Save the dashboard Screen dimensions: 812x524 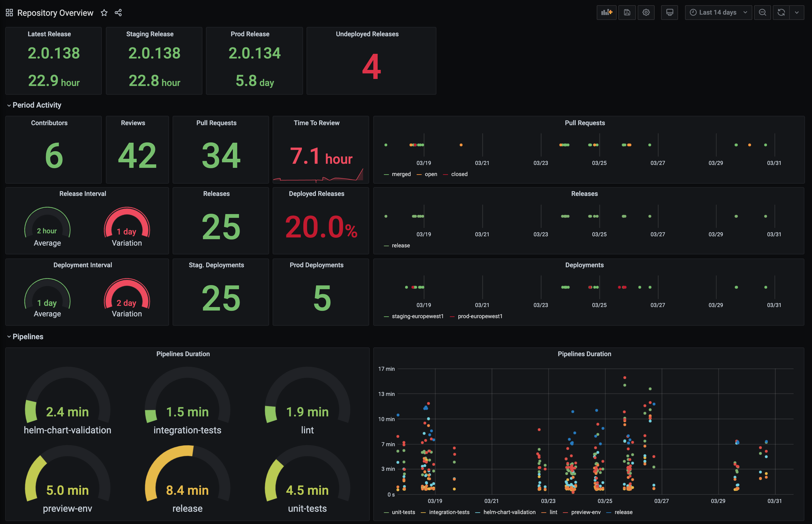[x=627, y=12]
